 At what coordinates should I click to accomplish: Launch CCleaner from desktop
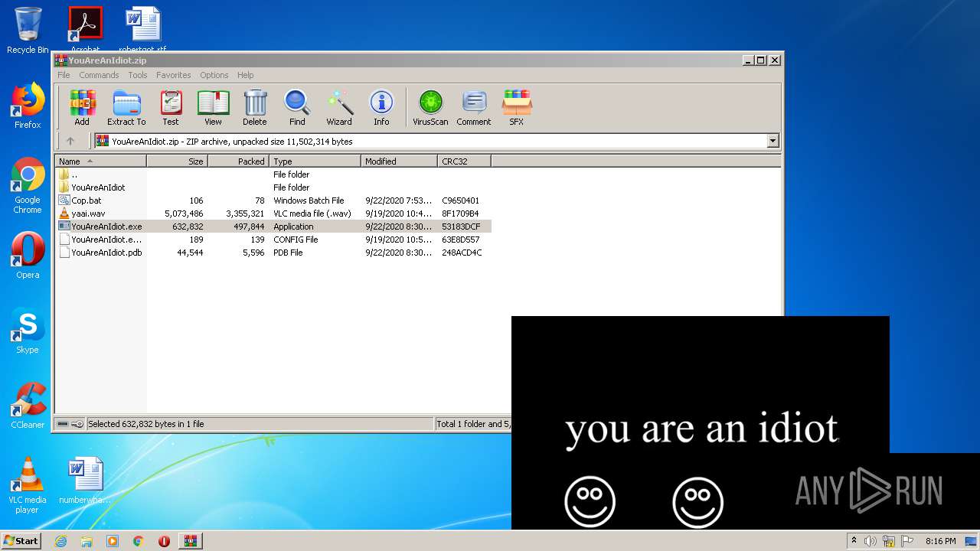28,406
